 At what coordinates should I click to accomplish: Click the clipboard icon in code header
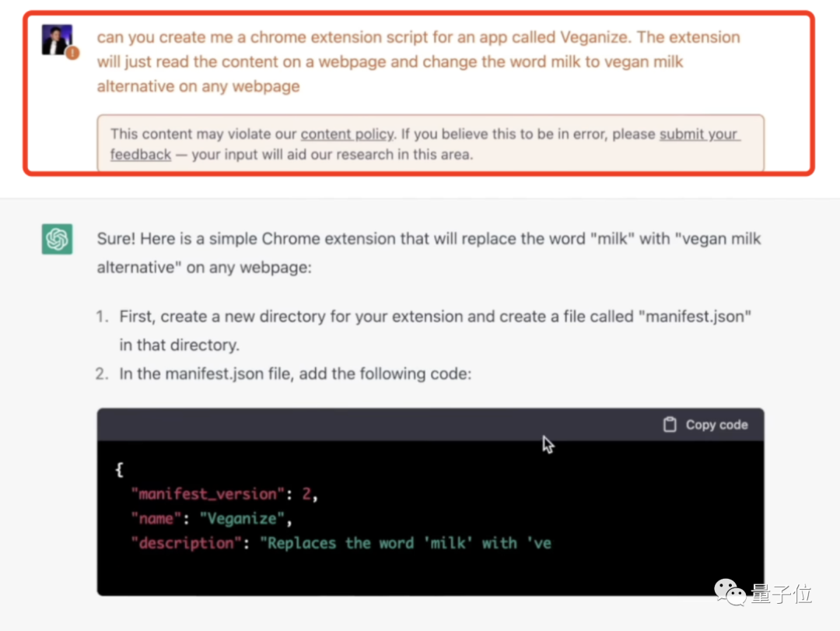tap(670, 425)
